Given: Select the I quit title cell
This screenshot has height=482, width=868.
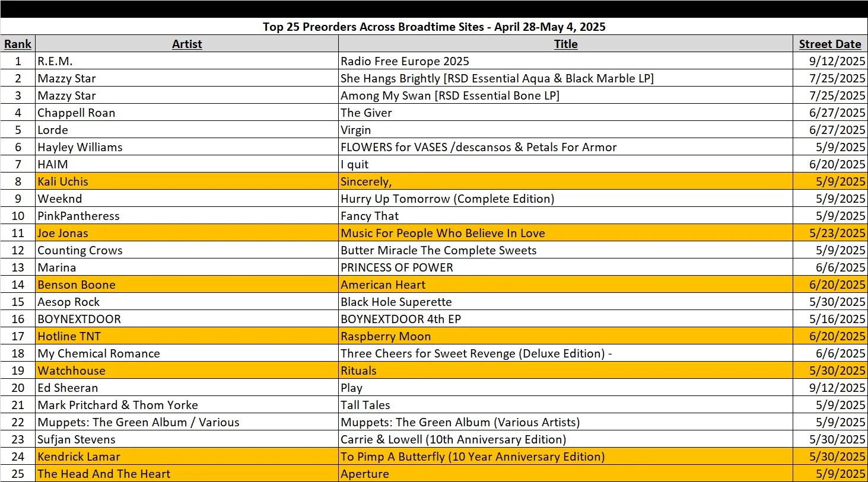Looking at the screenshot, I should 565,164.
